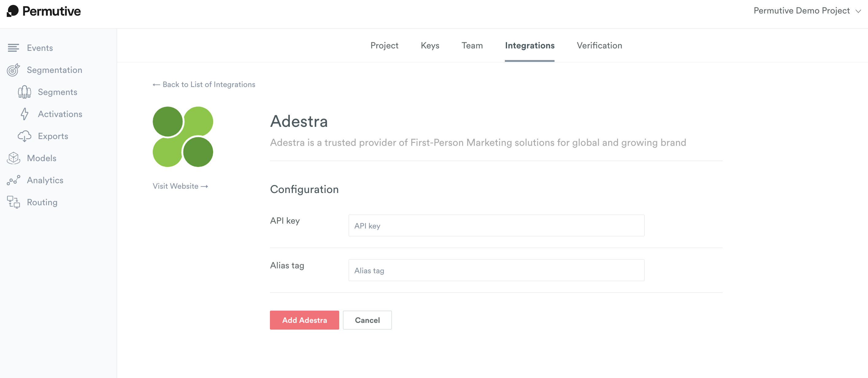This screenshot has width=868, height=378.
Task: Open Routing in sidebar
Action: click(42, 202)
